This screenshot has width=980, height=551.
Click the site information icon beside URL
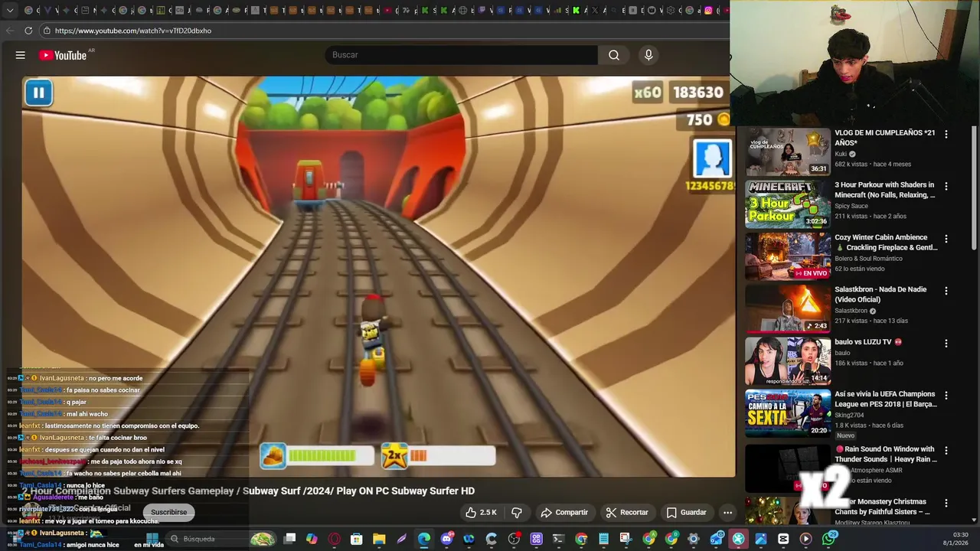pos(47,31)
